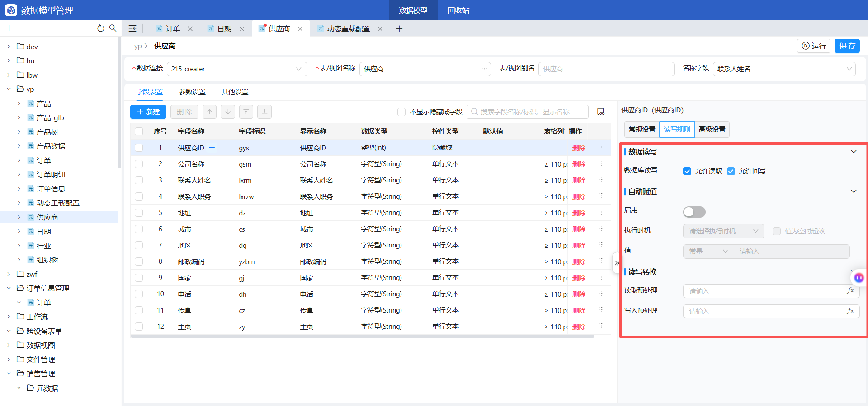Open the sidebar search

[113, 28]
